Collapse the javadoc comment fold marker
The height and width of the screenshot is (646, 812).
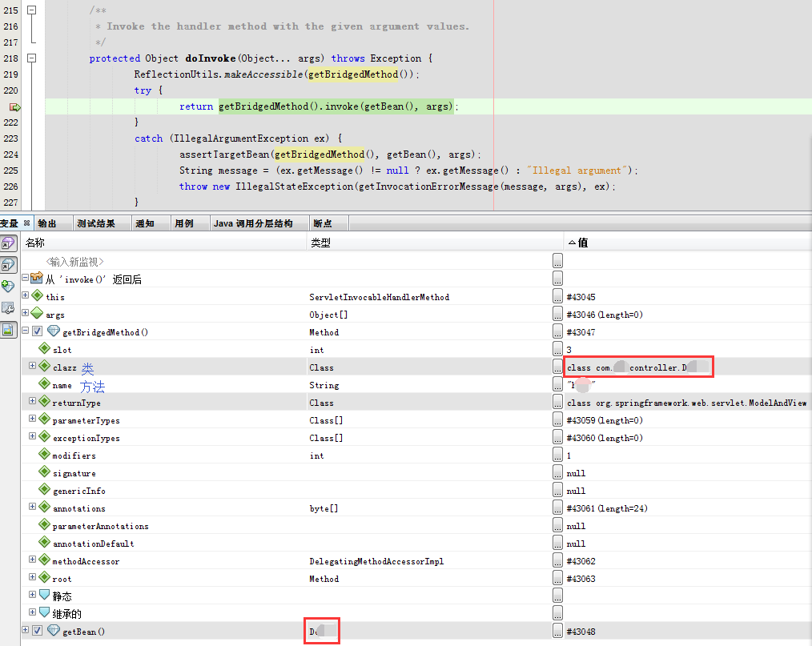tap(31, 10)
